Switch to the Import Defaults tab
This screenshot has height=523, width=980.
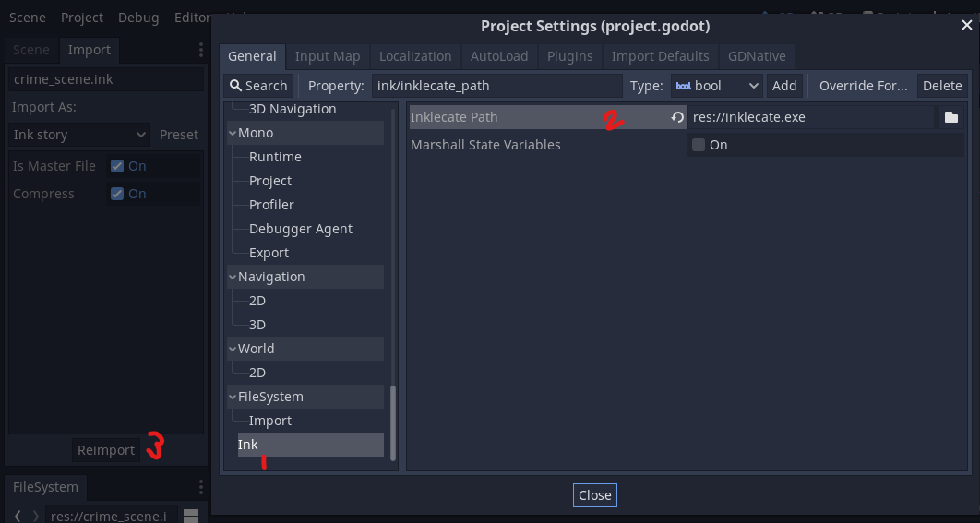tap(660, 56)
